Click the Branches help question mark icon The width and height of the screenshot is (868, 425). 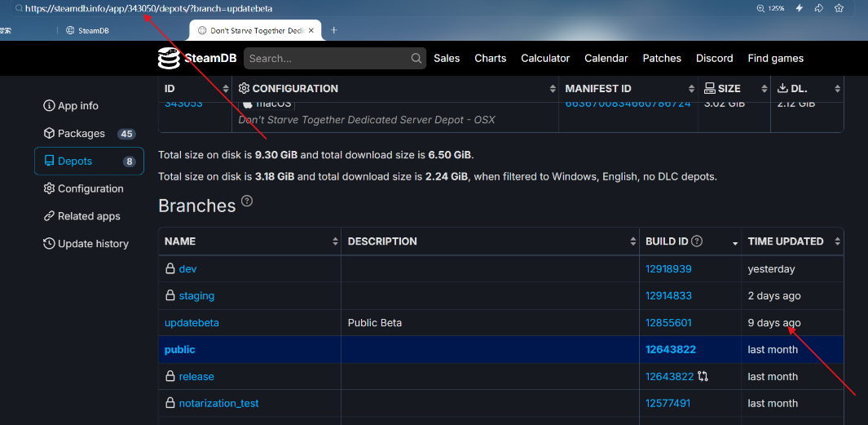point(247,201)
